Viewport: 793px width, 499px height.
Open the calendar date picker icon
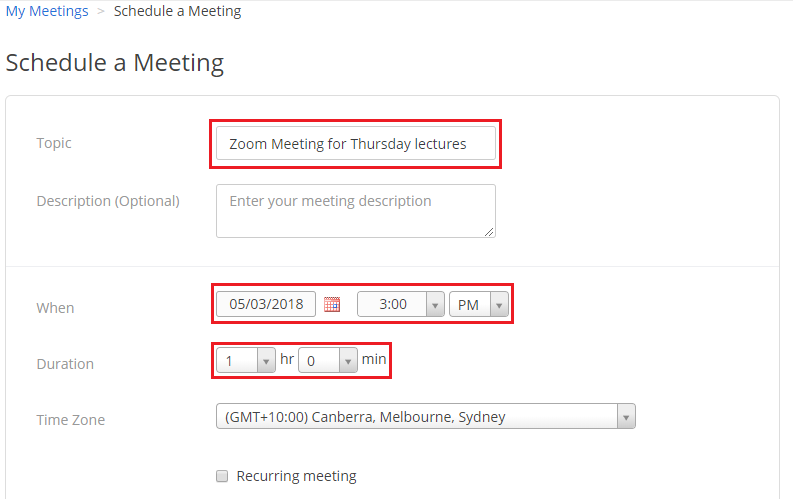click(332, 304)
